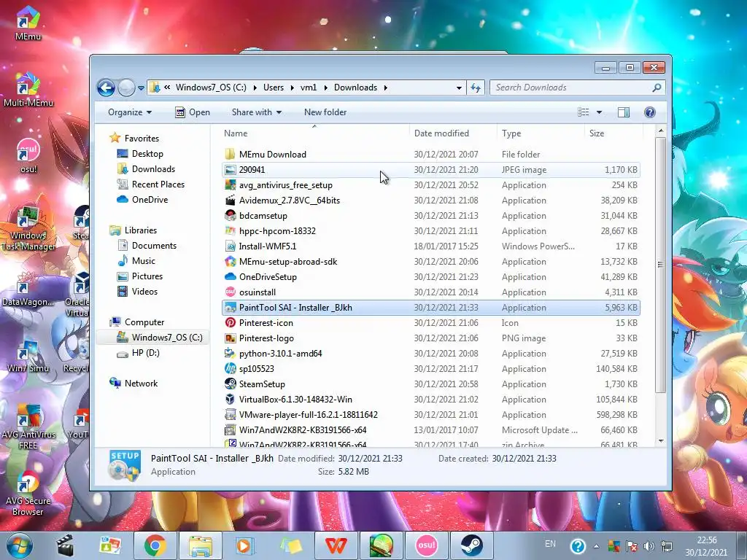The height and width of the screenshot is (560, 747).
Task: Expand the address bar history dropdown
Action: coord(459,88)
